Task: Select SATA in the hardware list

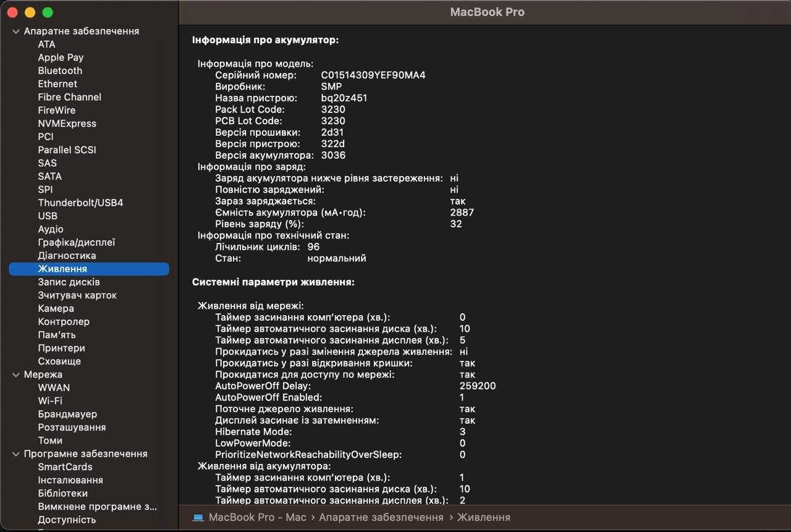Action: coord(49,176)
